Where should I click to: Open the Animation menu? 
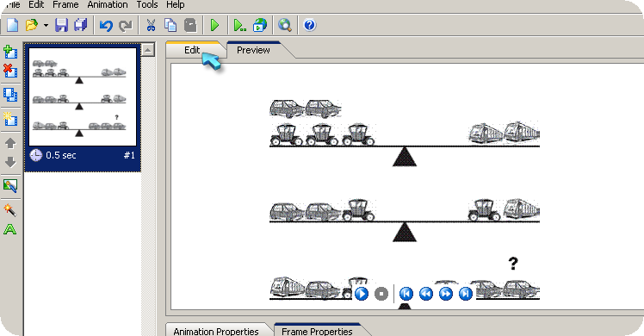(x=108, y=5)
